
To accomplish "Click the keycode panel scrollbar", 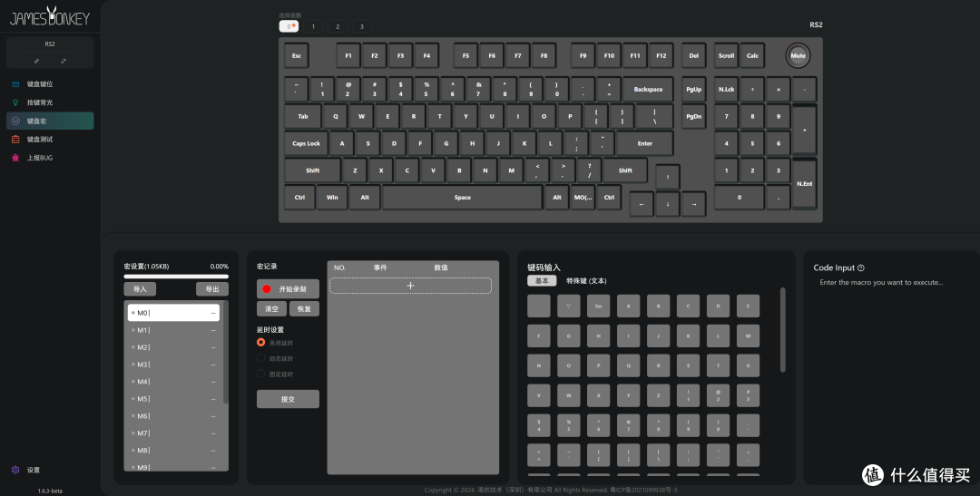I will tap(782, 330).
